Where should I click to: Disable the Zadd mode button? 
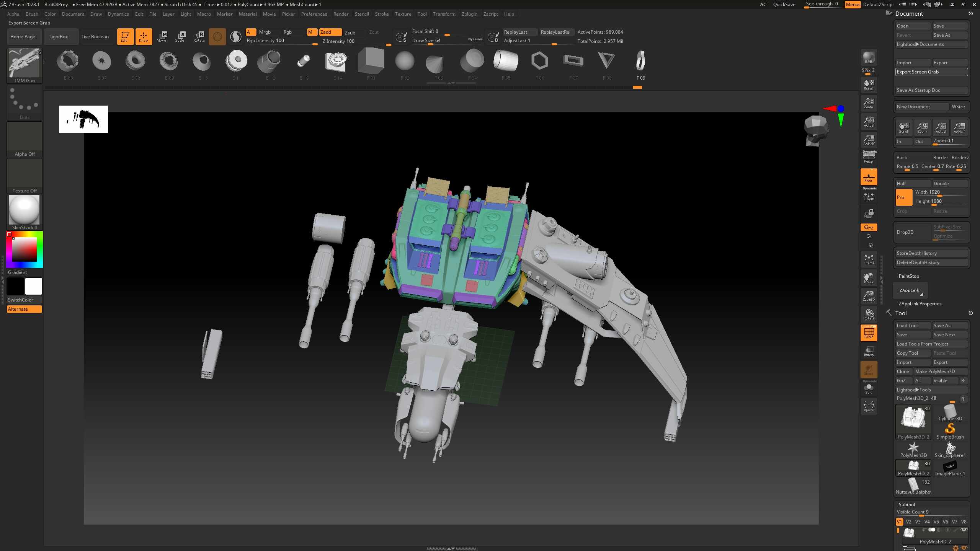pyautogui.click(x=330, y=32)
